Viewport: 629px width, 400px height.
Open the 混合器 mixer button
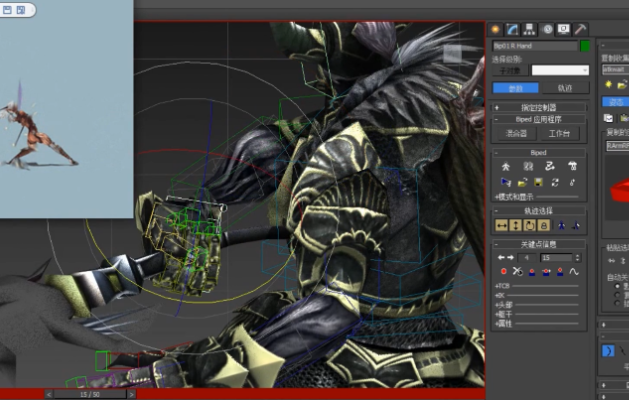pos(516,134)
